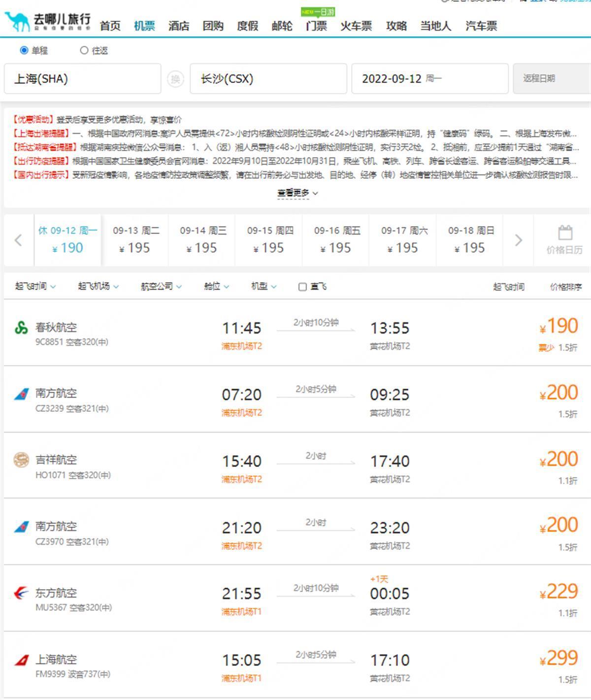Open the 邮轮 cruise tab
Screen dimensions: 591x700
pos(282,26)
